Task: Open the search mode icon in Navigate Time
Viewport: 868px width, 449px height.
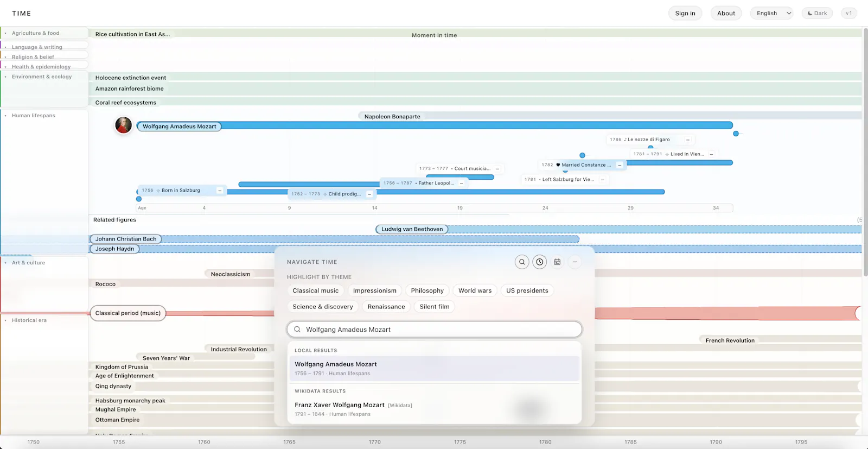Action: 522,262
